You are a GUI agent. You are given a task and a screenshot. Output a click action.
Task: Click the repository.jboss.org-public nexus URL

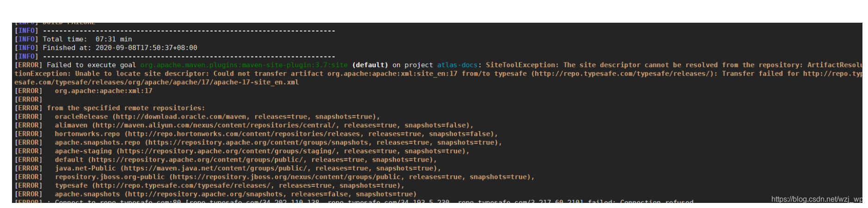tap(287, 177)
